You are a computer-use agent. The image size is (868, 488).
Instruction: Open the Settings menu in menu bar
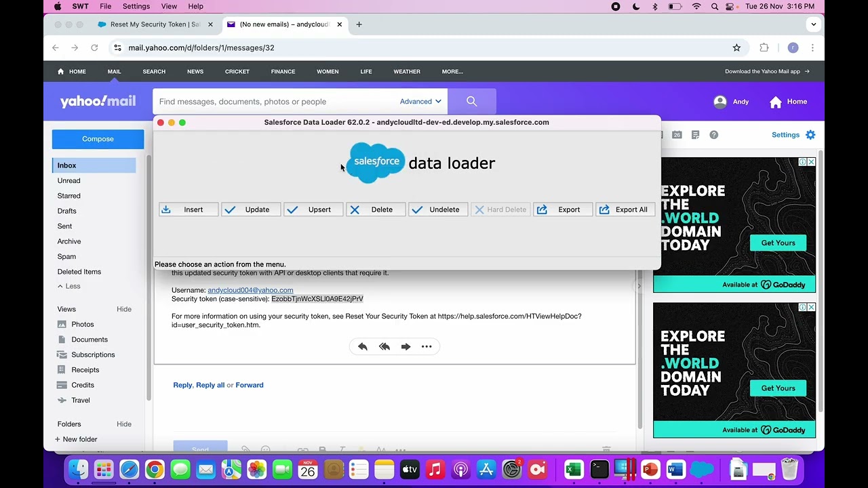[136, 6]
